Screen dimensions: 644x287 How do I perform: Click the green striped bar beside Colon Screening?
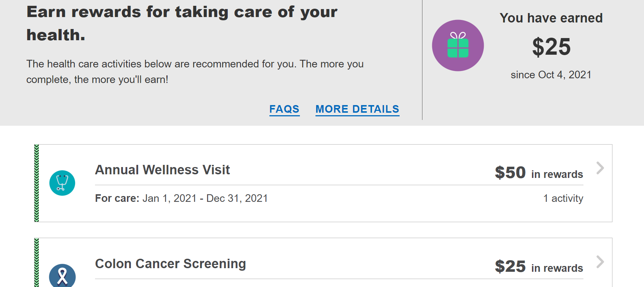(37, 262)
